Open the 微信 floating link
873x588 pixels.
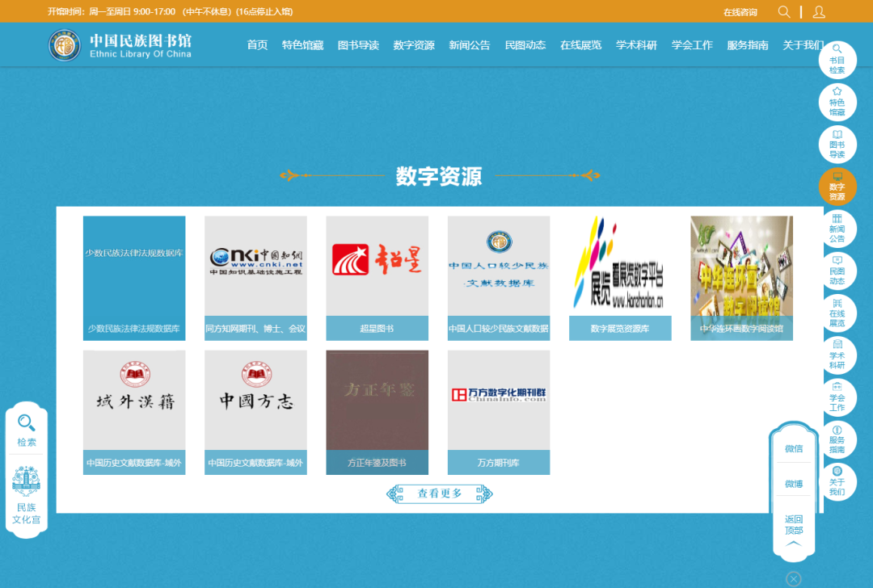(x=794, y=448)
